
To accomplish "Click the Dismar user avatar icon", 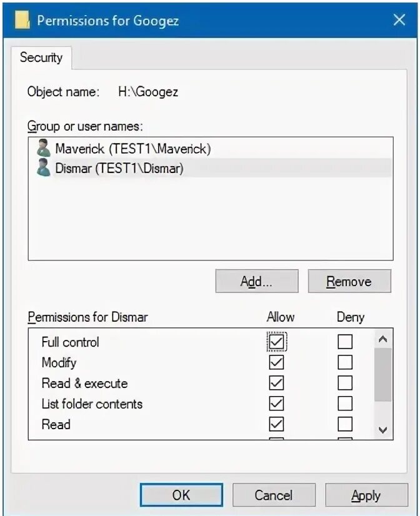I will coord(44,167).
